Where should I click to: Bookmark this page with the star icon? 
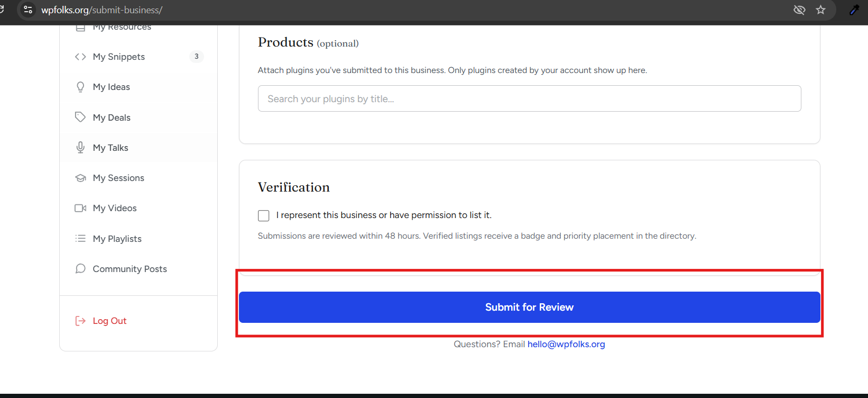[820, 10]
